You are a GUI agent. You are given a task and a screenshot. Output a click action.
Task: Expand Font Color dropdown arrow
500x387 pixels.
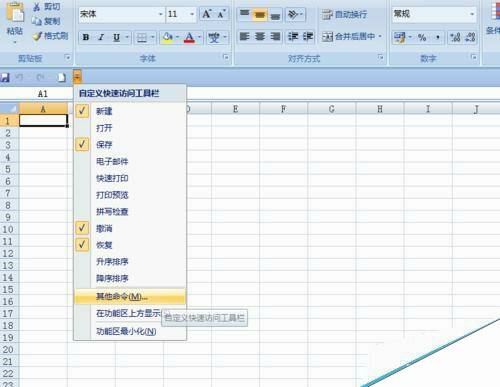pos(199,37)
